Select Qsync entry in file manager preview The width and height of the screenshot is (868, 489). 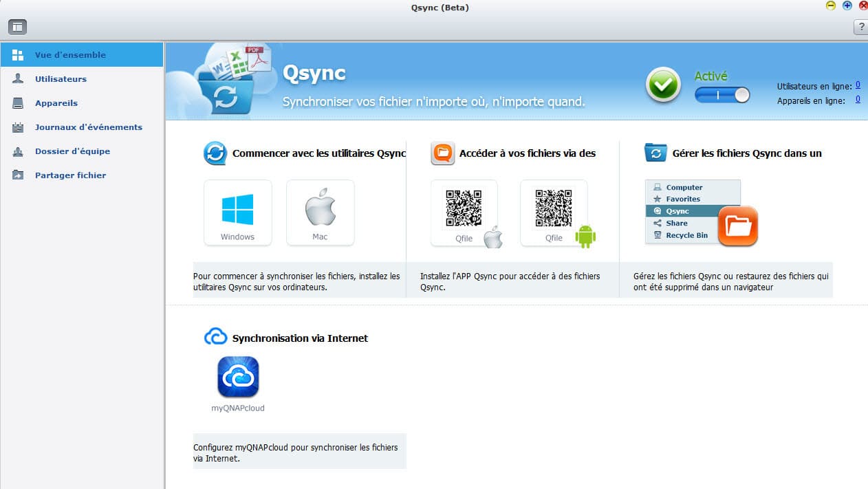(x=677, y=211)
